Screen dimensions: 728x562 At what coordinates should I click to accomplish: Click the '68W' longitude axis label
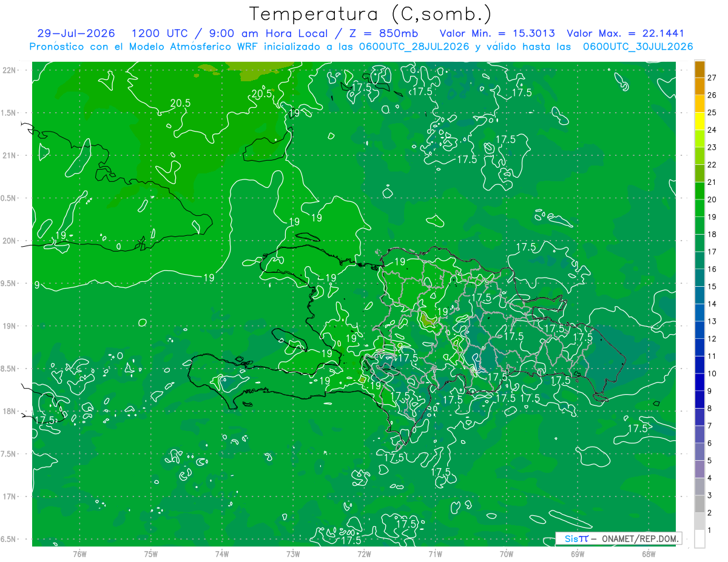(x=649, y=554)
